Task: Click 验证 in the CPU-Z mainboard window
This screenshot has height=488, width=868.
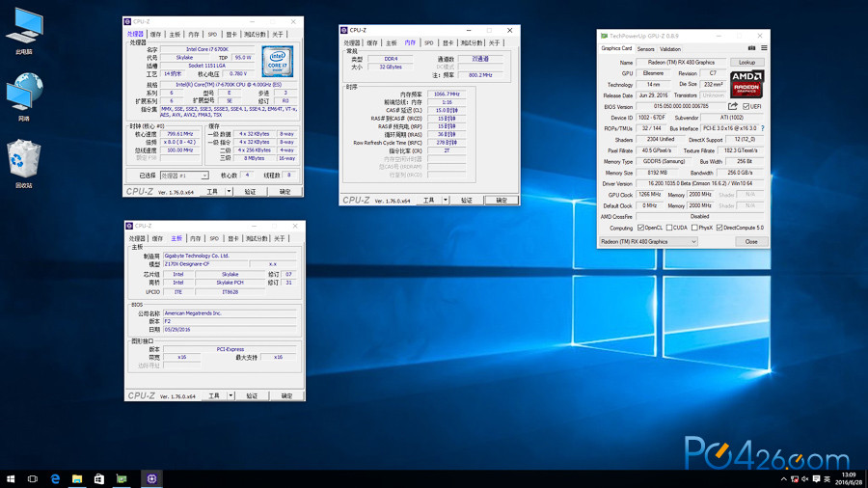Action: [x=252, y=395]
